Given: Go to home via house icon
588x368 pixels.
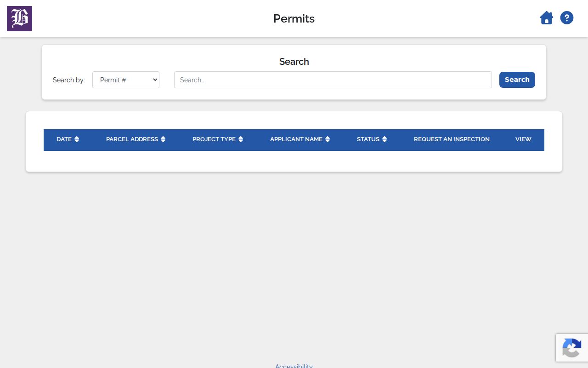Looking at the screenshot, I should [546, 18].
